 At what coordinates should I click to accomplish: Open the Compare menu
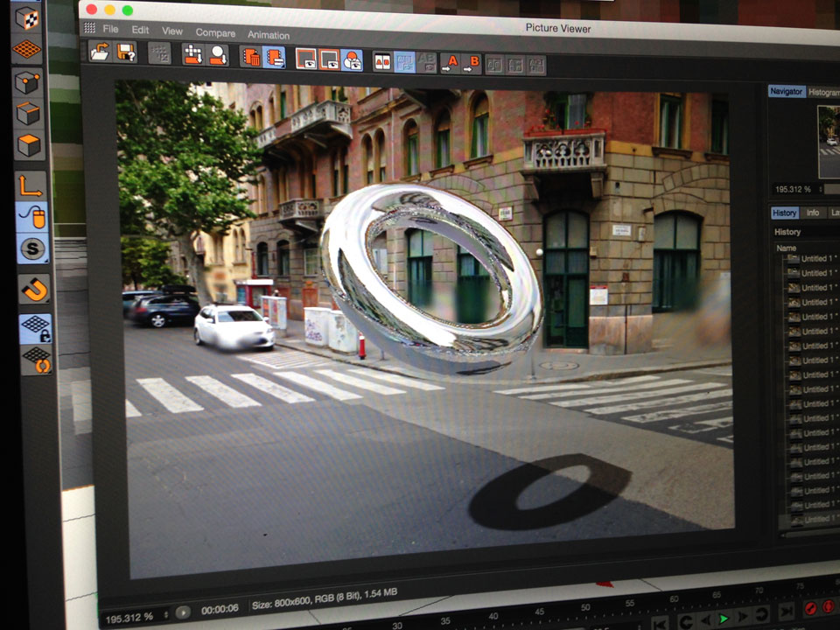pyautogui.click(x=214, y=33)
